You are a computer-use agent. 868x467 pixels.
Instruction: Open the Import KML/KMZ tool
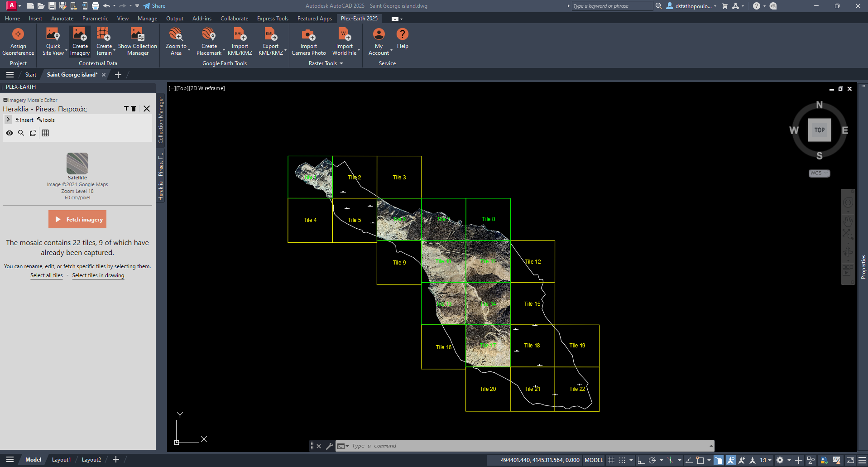pyautogui.click(x=240, y=42)
